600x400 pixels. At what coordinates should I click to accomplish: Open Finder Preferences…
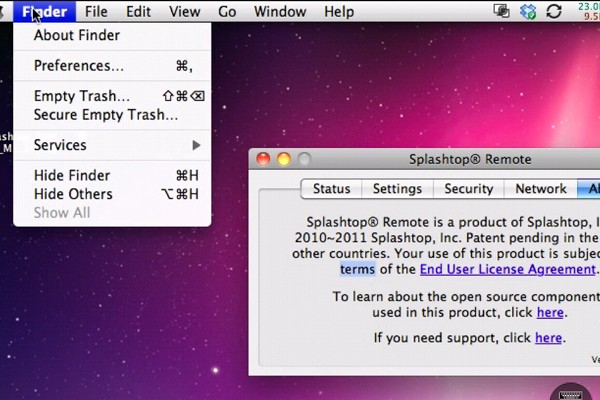point(79,66)
